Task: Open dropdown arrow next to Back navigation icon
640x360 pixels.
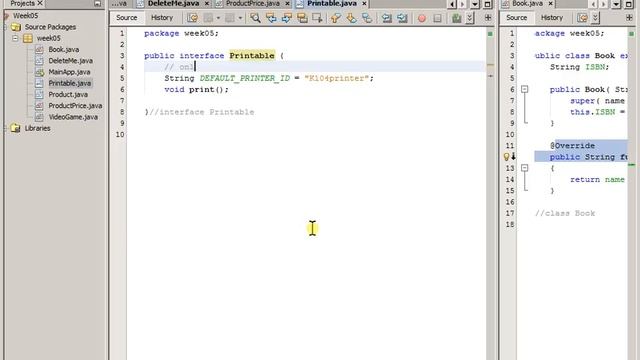Action: pos(218,18)
